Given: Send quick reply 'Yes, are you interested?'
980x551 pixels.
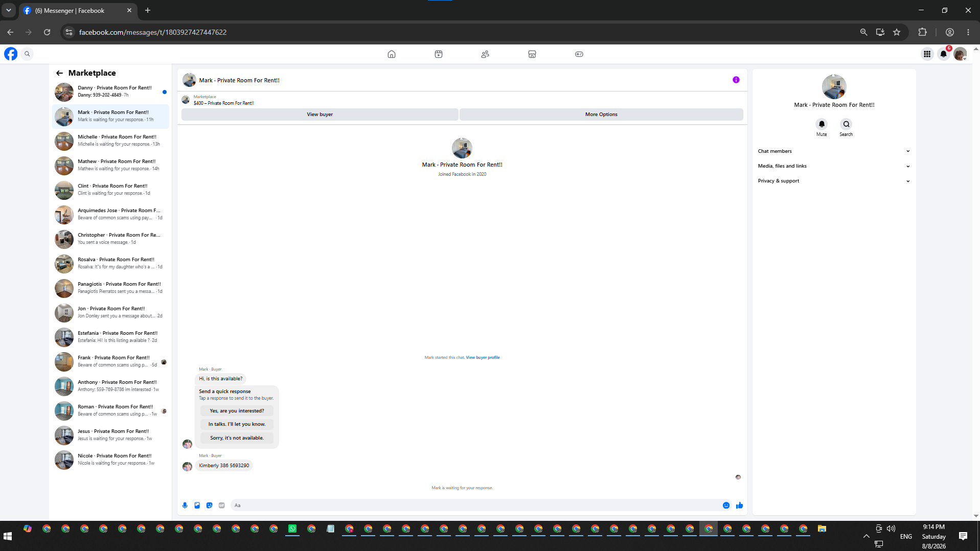Looking at the screenshot, I should click(x=237, y=411).
